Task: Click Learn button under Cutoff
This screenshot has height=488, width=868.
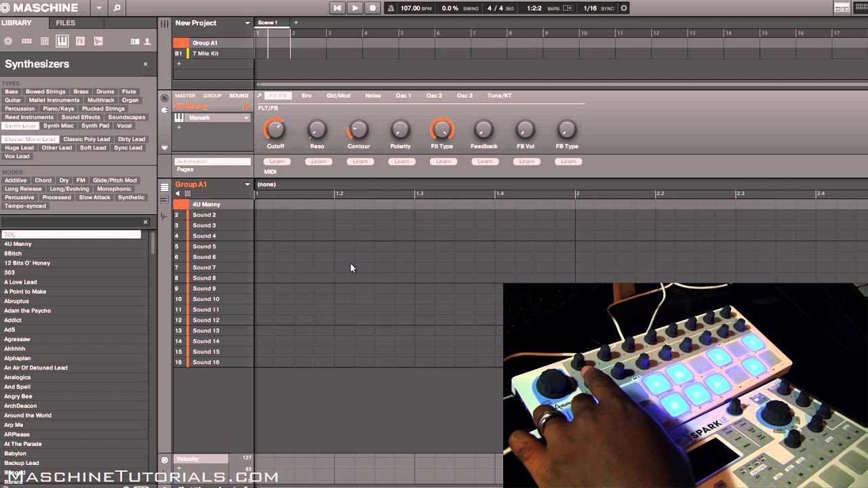Action: tap(277, 161)
